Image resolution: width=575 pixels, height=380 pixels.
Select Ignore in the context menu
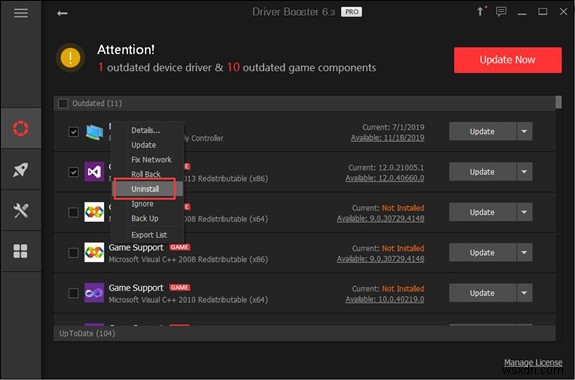(142, 204)
